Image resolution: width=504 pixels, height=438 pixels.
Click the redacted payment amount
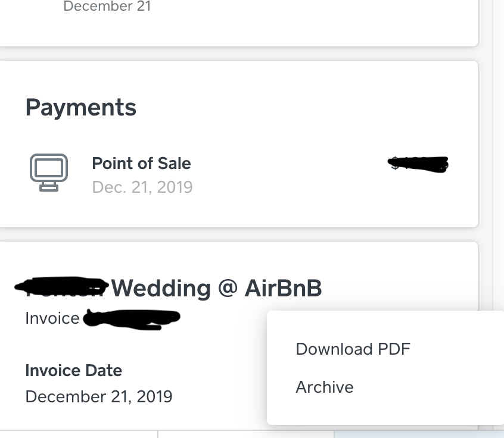[418, 164]
